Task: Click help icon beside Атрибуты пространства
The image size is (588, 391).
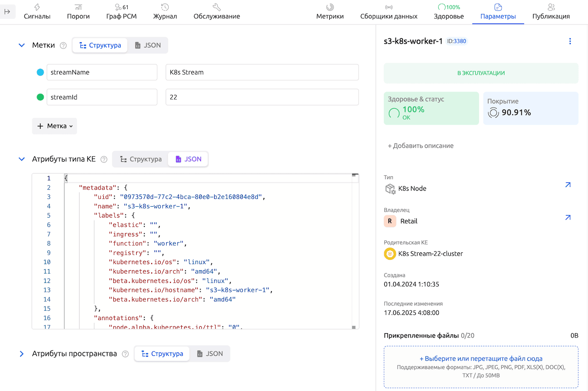Action: 125,354
